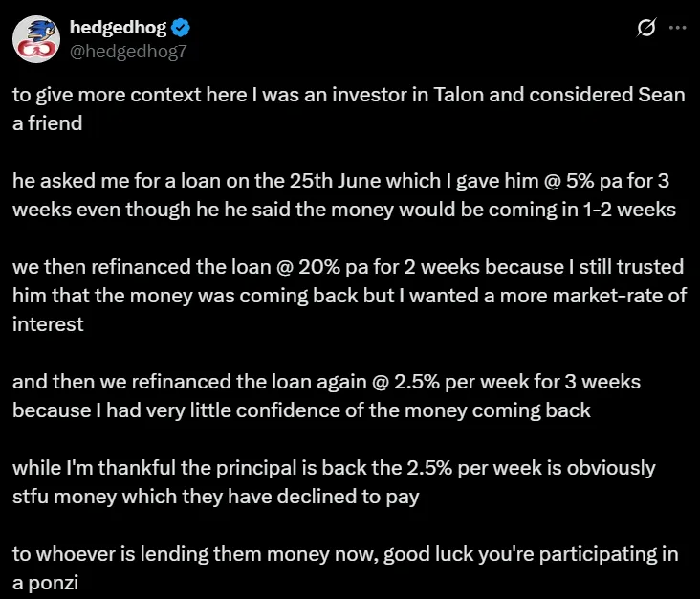The width and height of the screenshot is (700, 599).
Task: Click the text "1-2 weeks" in the post
Action: click(641, 210)
